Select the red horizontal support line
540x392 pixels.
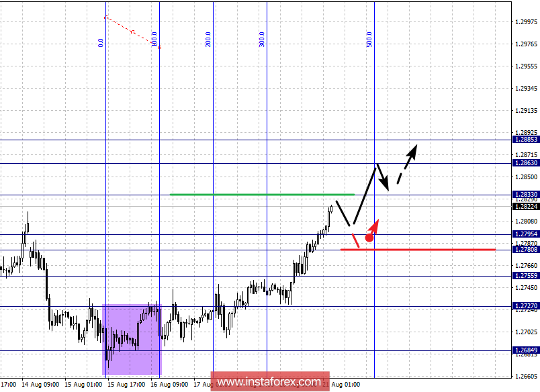(418, 250)
